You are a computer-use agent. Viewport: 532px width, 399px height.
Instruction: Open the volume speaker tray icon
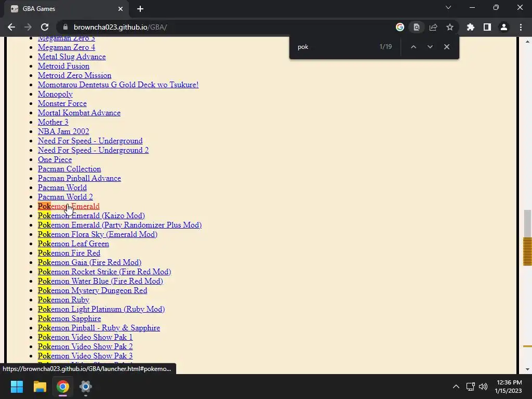483,387
